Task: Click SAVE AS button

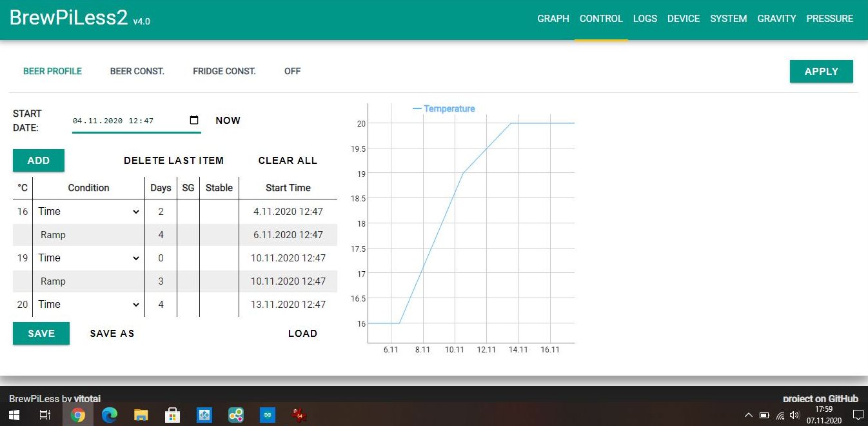Action: [112, 333]
